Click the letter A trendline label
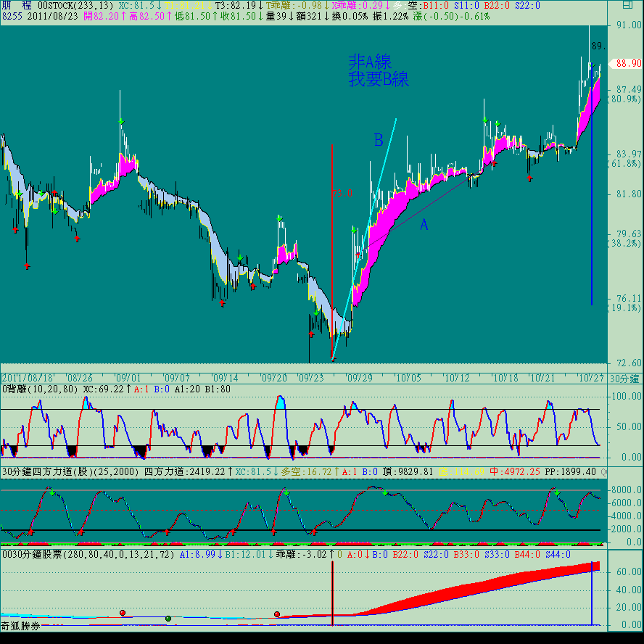 coord(424,224)
